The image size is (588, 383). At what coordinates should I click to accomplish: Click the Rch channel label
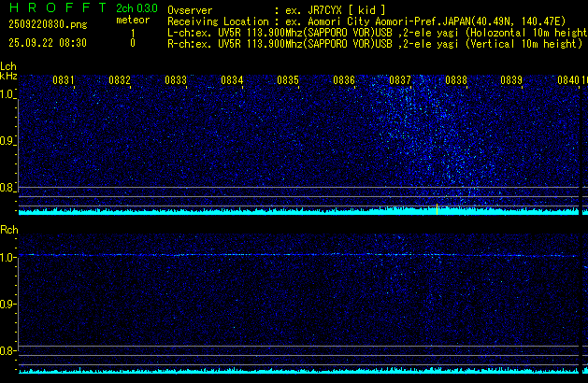8,229
